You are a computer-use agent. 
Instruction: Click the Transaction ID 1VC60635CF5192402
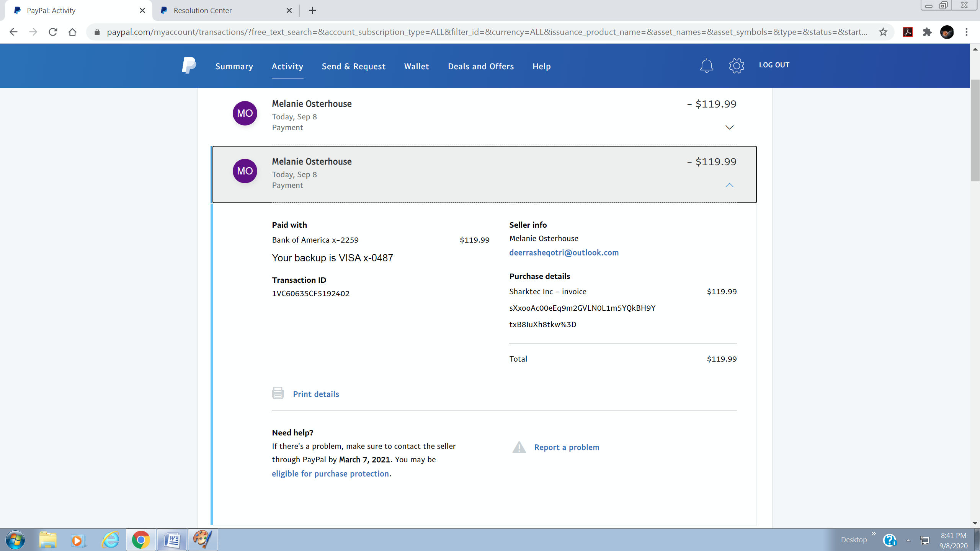[x=310, y=293]
